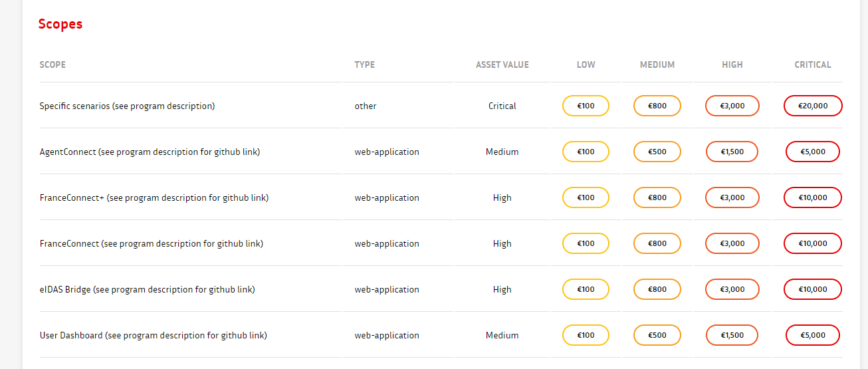Click 'web-application' type in FranceConnect+ row
Viewport: 868px width, 369px height.
coord(387,197)
